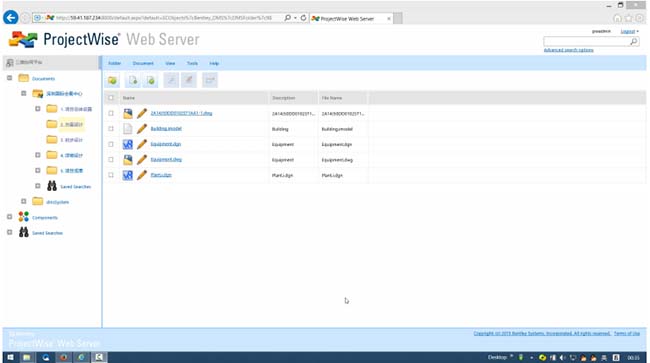Click the image icon of the first dwg row
The height and width of the screenshot is (363, 650).
(x=128, y=113)
